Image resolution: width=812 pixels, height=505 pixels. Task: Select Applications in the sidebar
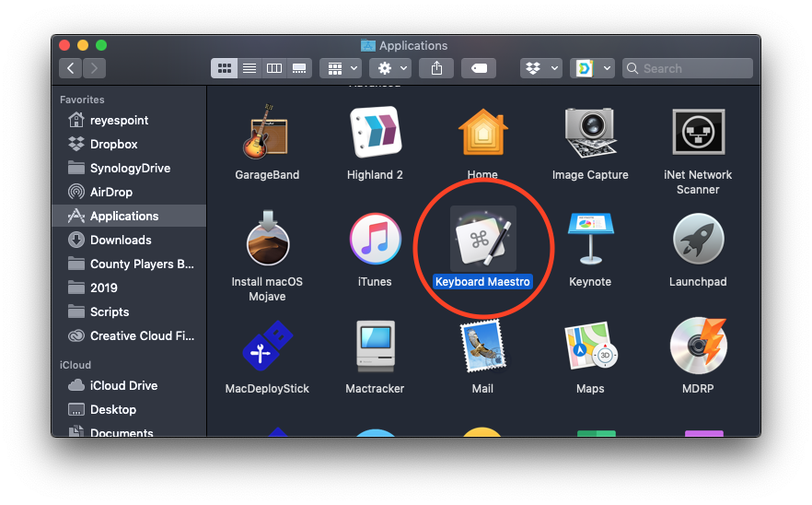129,216
